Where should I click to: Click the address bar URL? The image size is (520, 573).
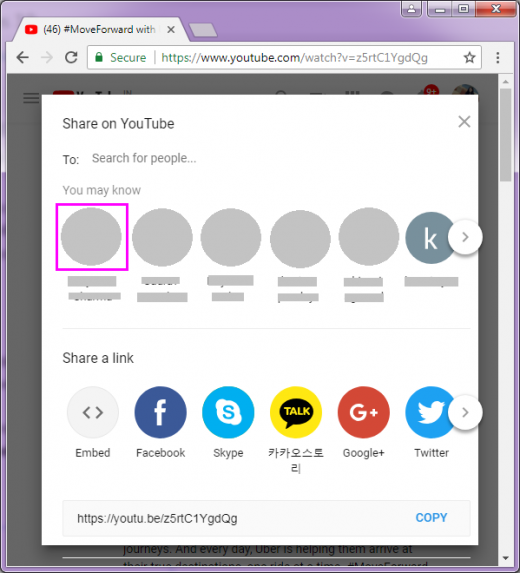coord(294,58)
